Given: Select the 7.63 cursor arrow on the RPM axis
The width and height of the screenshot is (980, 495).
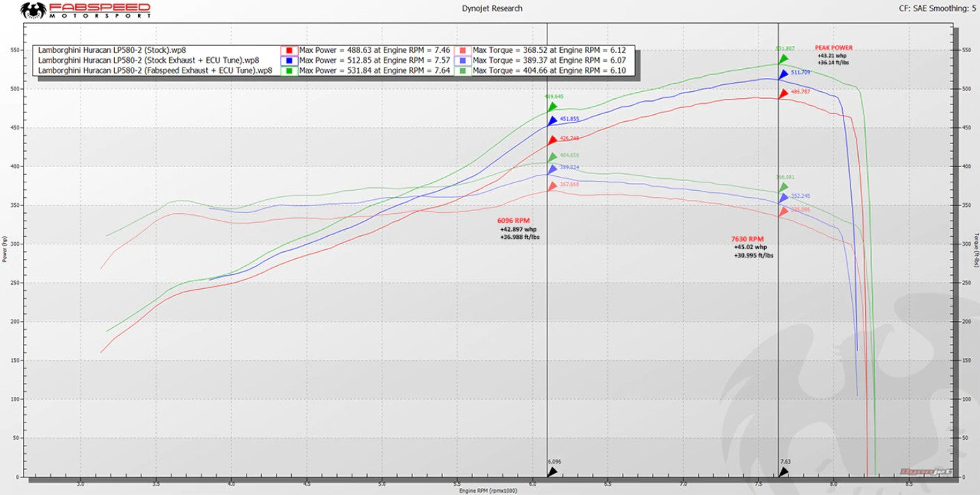Looking at the screenshot, I should pos(783,471).
